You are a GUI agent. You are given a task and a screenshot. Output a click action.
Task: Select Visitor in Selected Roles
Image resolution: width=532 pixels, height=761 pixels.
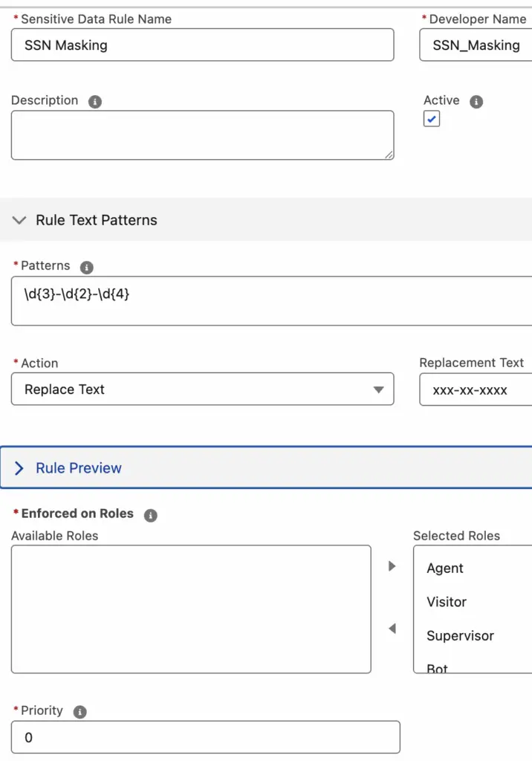tap(447, 602)
